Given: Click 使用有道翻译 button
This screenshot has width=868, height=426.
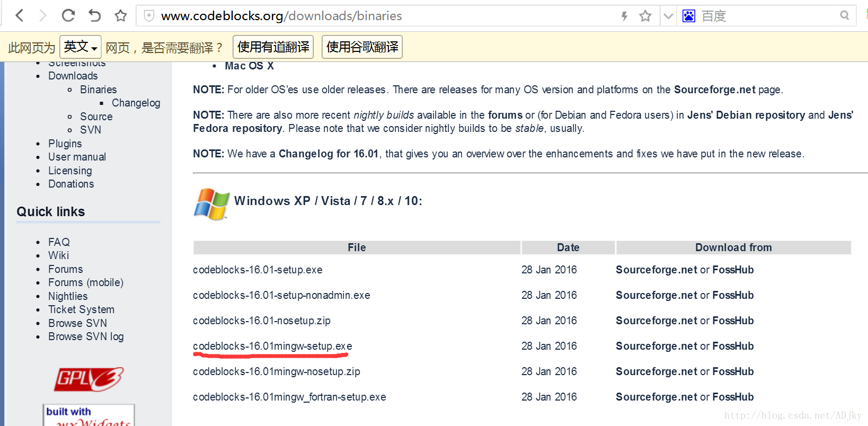Looking at the screenshot, I should click(273, 47).
